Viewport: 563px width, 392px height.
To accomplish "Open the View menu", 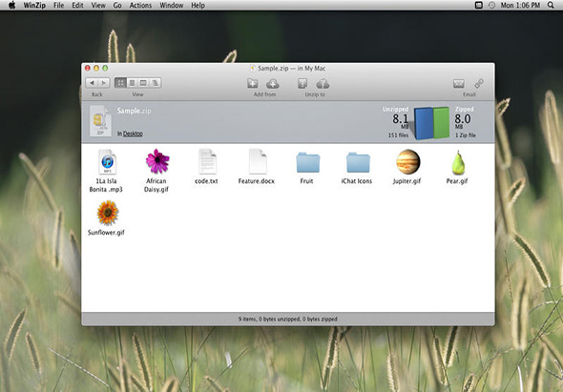I will point(98,5).
